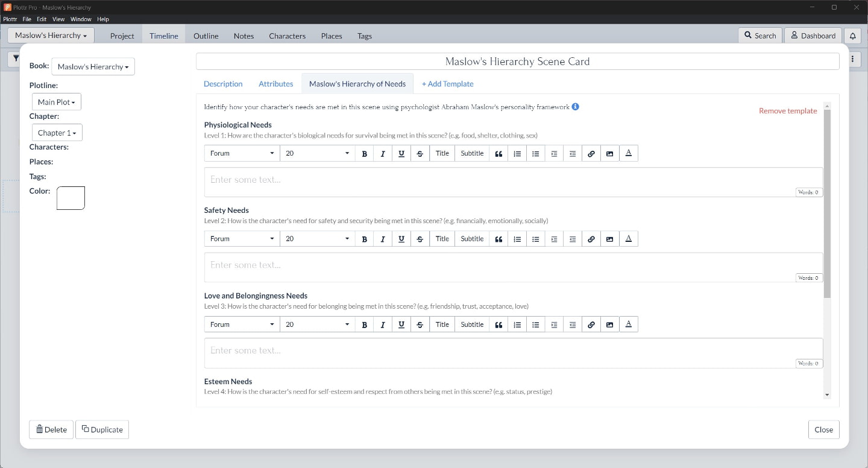Click into the Safety Needs text area
Image resolution: width=868 pixels, height=468 pixels.
(514, 268)
